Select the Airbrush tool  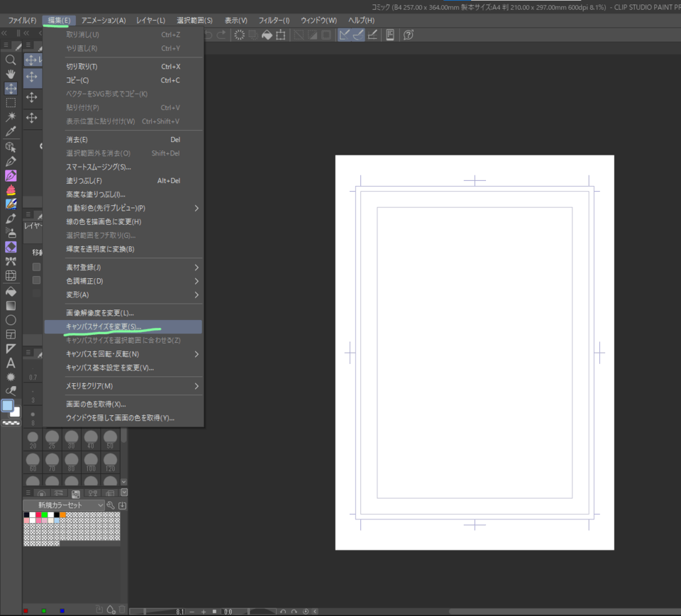(x=10, y=232)
